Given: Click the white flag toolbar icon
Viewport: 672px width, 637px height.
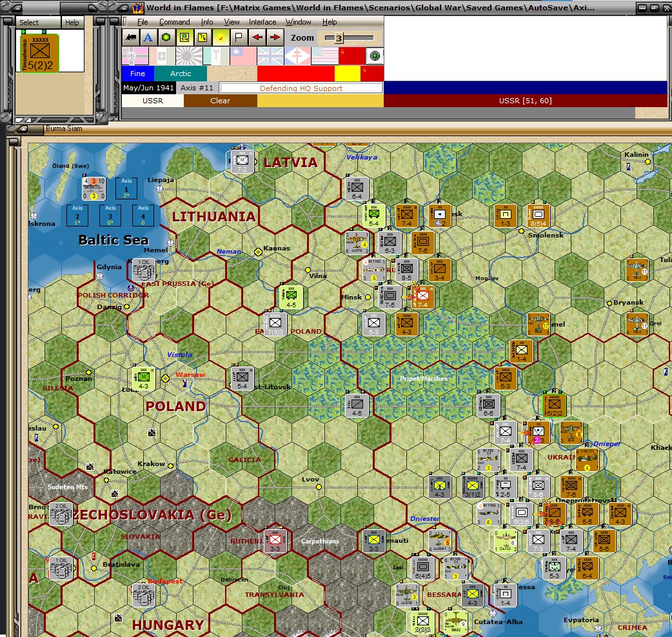Looking at the screenshot, I should tap(239, 37).
